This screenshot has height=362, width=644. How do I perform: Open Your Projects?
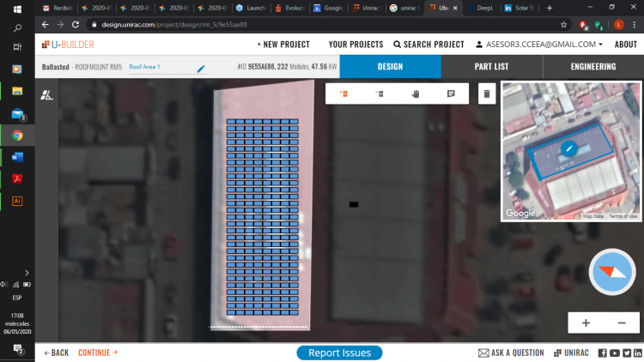(x=355, y=45)
